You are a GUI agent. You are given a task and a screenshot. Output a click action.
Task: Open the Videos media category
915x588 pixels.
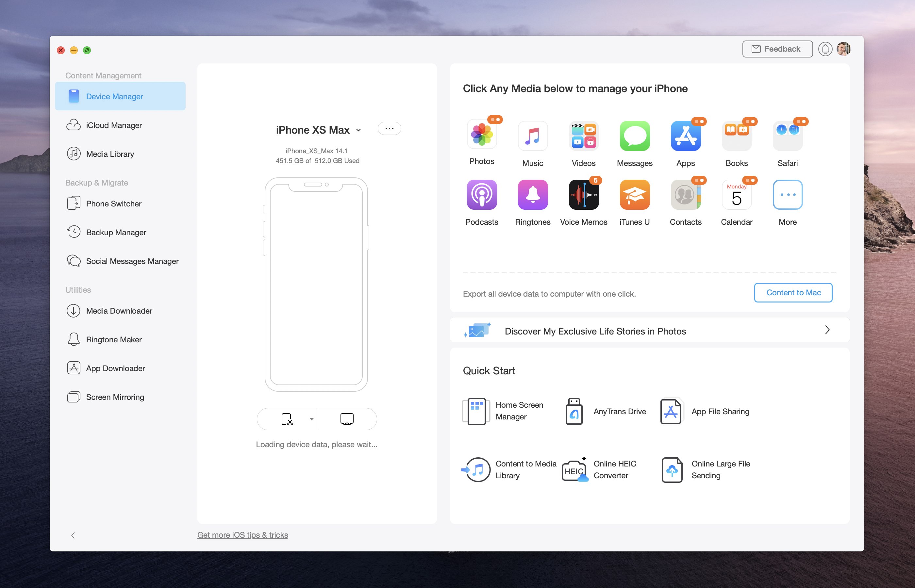coord(584,136)
